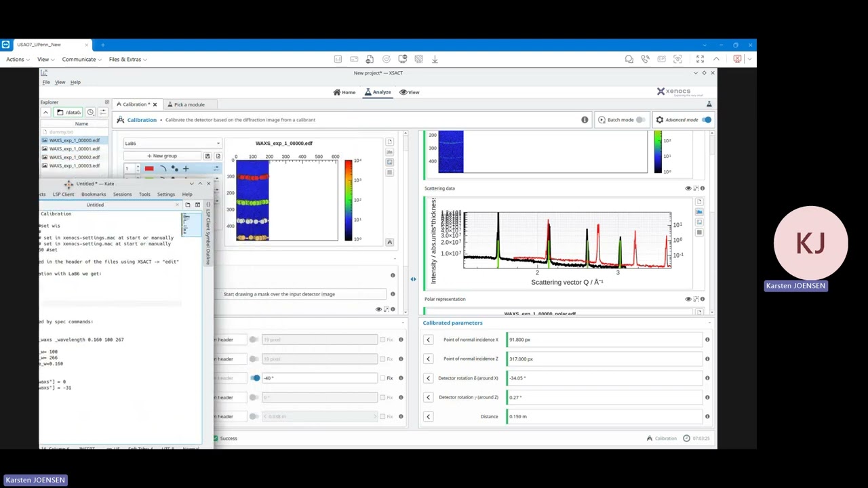The height and width of the screenshot is (488, 868).
Task: Open TeamViewer Files & Extras dropdown
Action: (x=127, y=60)
